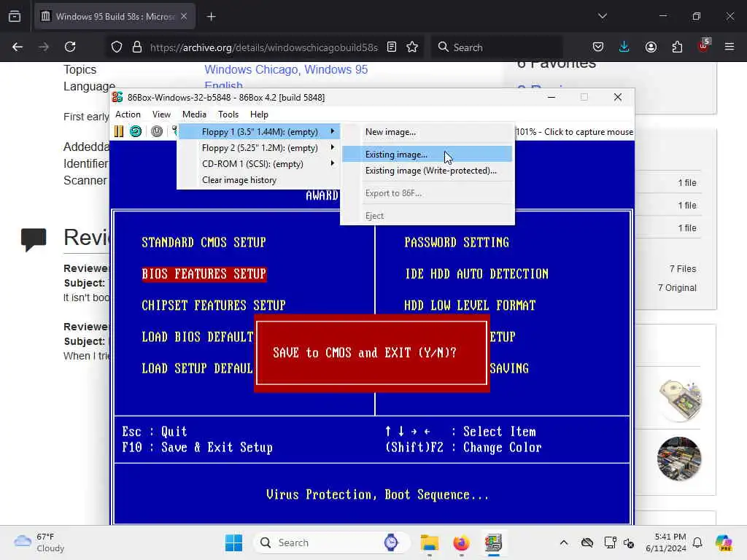Screen dimensions: 747x560
Task: Click the 7 Original entry on archive.org
Action: [677, 287]
